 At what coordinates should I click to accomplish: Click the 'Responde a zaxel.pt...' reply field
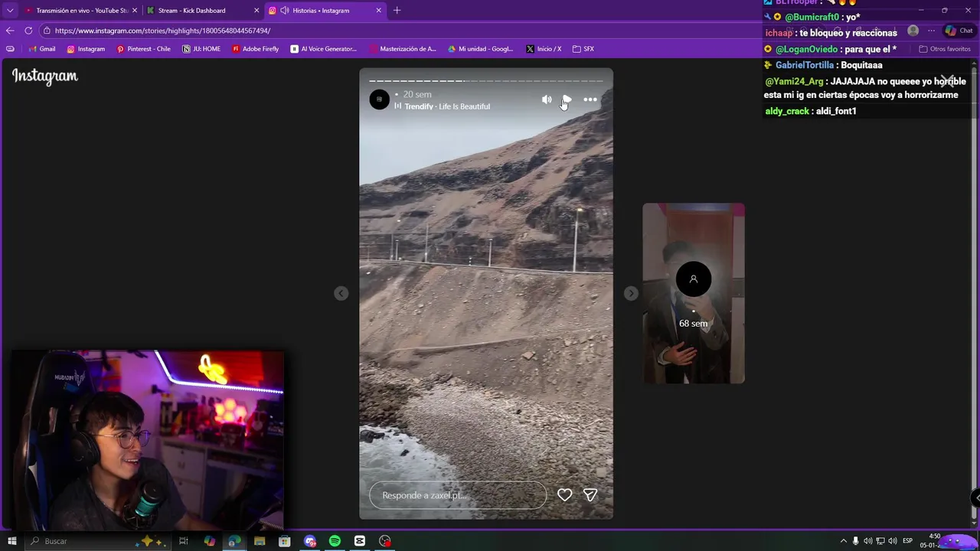tap(458, 495)
